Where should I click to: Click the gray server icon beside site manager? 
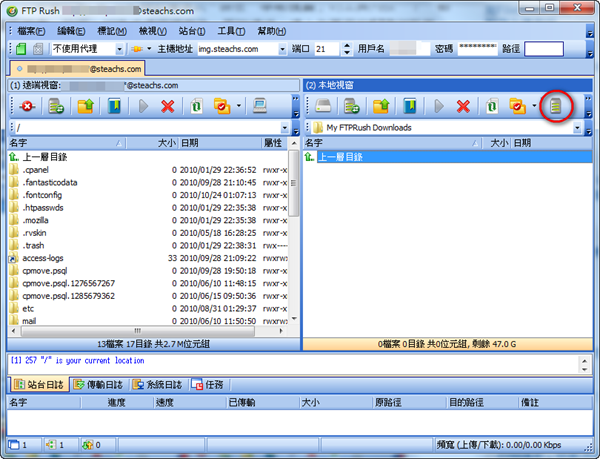click(38, 49)
